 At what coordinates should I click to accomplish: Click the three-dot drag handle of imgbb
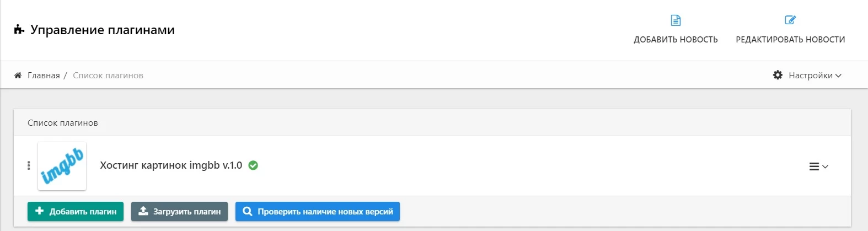click(29, 165)
